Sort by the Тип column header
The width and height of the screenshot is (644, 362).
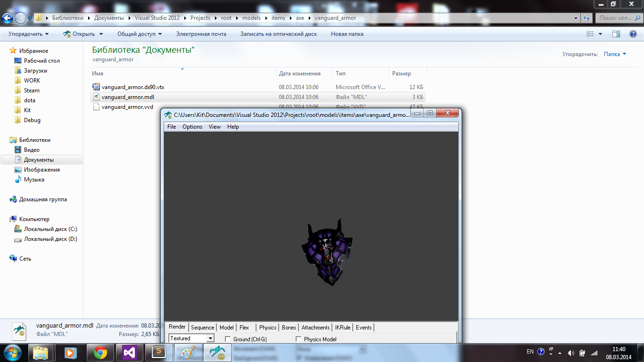(361, 74)
